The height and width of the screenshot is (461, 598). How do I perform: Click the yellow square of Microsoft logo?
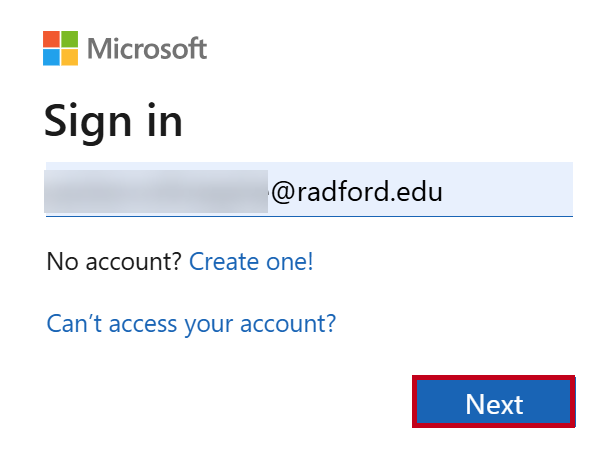coord(70,57)
